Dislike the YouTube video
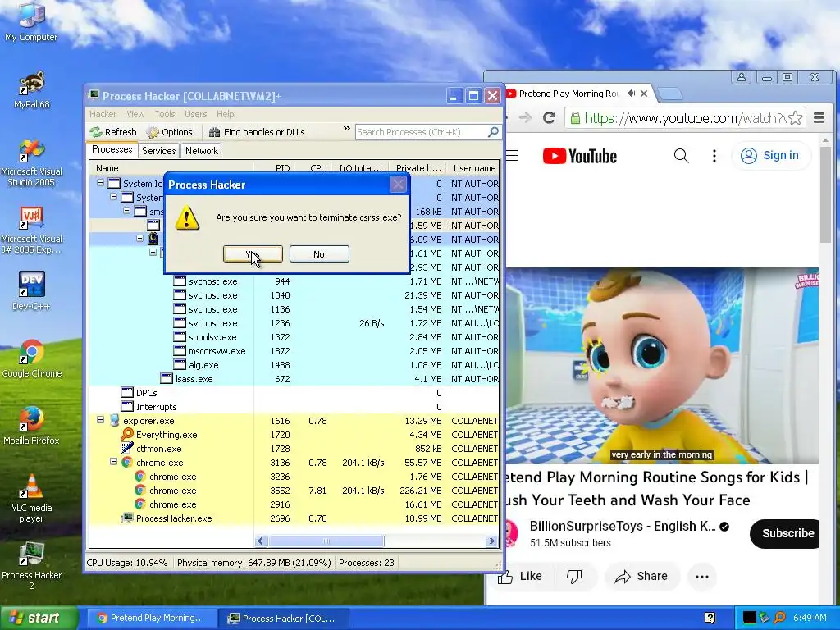This screenshot has height=630, width=840. click(574, 577)
